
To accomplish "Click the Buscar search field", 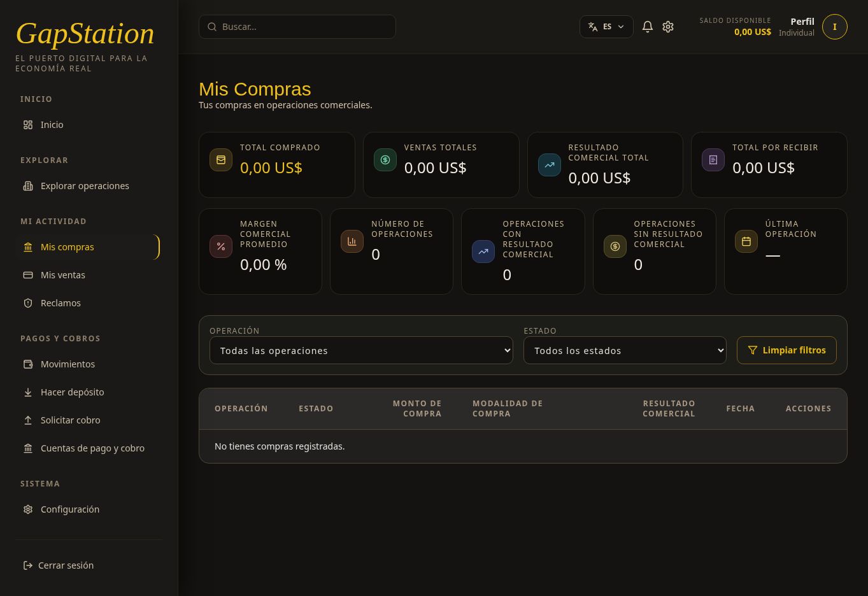I will 297,27.
